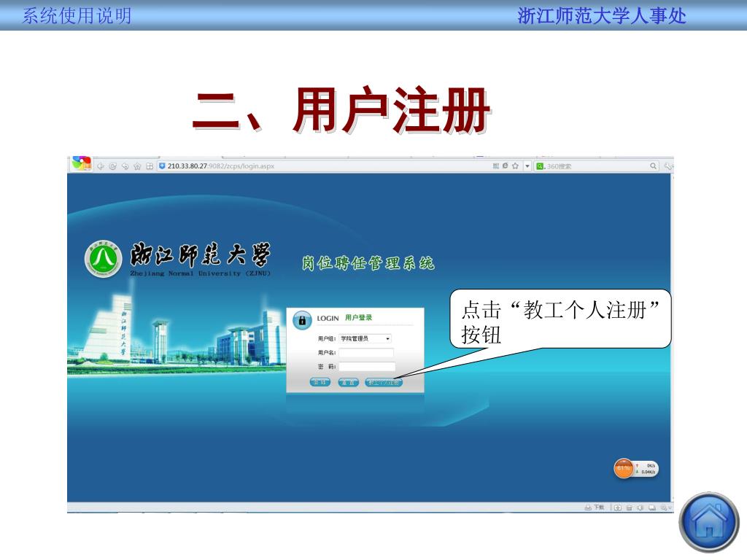Click the windows popup icon in the status bar

(x=651, y=507)
